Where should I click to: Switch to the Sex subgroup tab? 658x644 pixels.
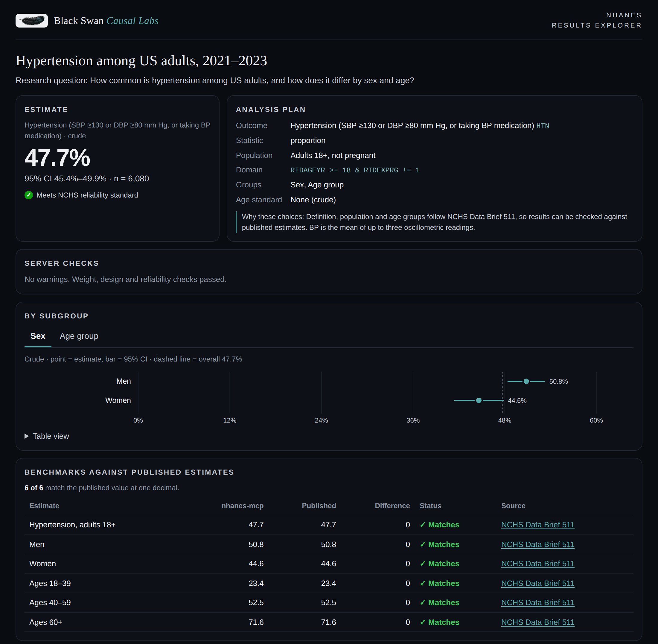(38, 336)
